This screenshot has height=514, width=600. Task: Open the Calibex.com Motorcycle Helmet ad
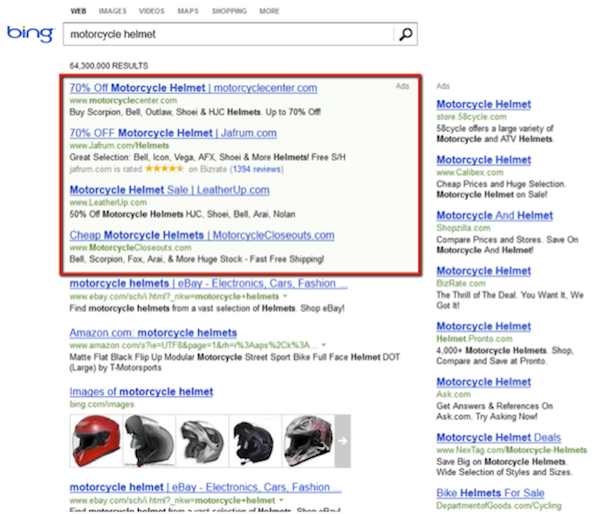[484, 160]
